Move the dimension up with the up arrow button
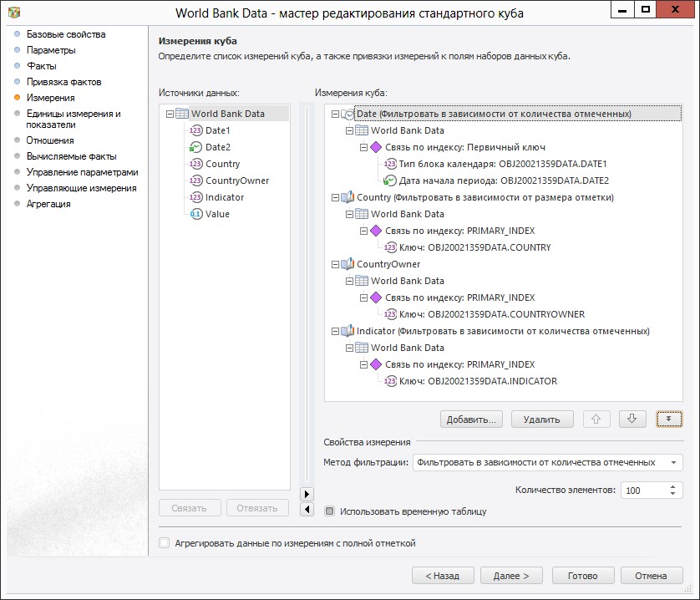This screenshot has height=600, width=700. click(x=596, y=419)
